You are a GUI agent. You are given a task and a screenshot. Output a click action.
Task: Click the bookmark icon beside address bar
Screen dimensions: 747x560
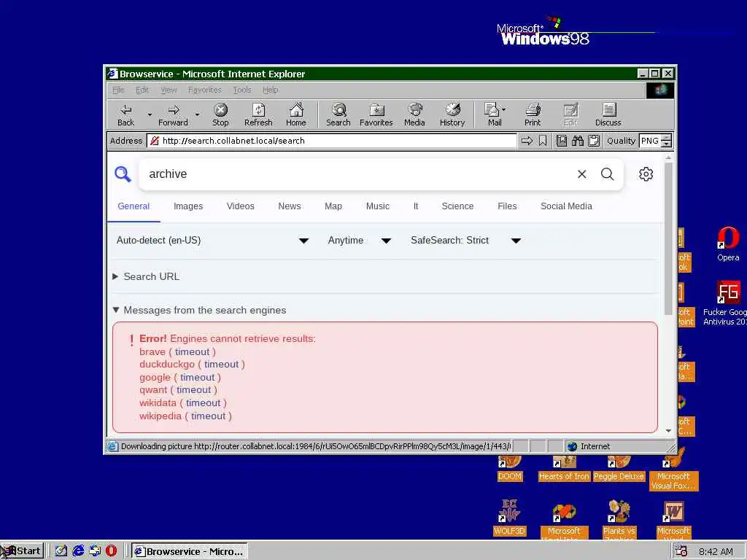(543, 141)
